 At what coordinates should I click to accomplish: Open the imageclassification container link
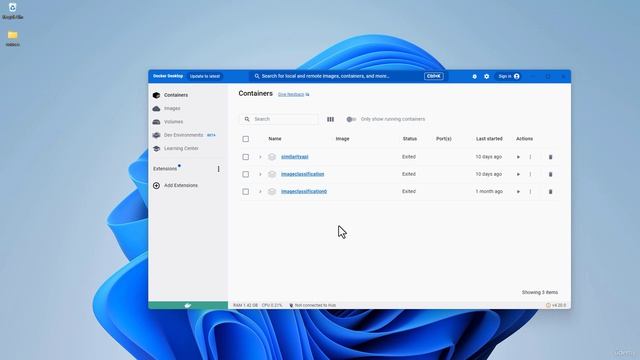point(302,174)
